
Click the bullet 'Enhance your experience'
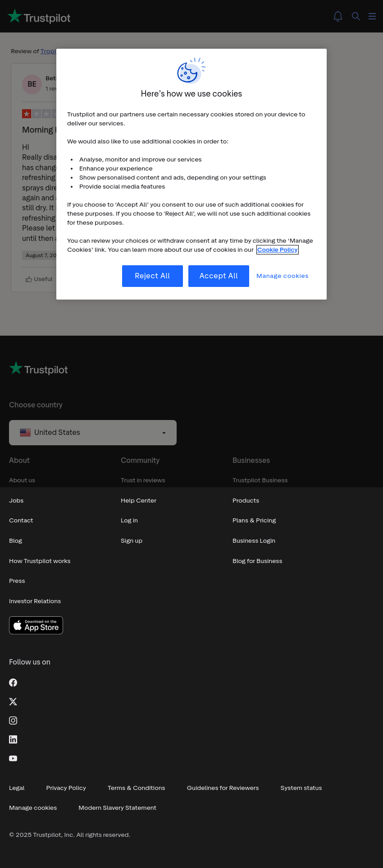(116, 169)
